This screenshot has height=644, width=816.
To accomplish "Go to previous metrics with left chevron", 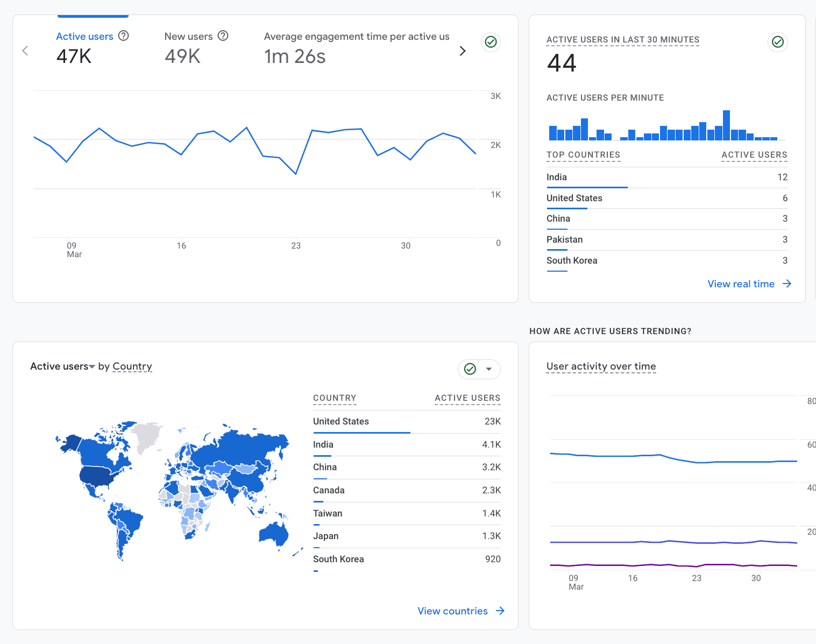I will (25, 51).
